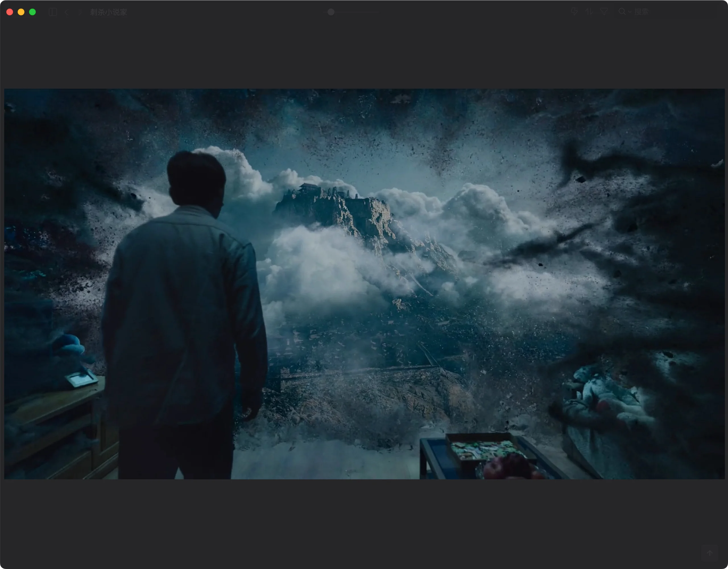
Task: Click the magnifier search icon
Action: [622, 12]
